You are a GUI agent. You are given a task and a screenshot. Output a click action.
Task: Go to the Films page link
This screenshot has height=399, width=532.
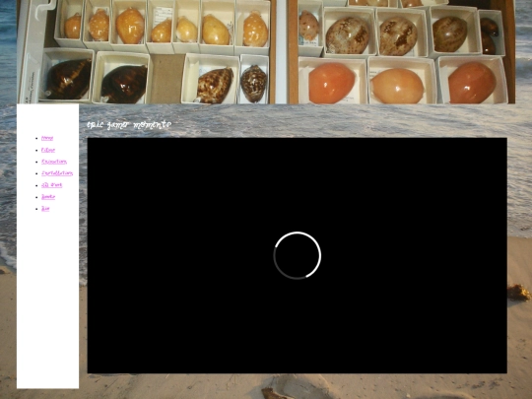tap(48, 150)
